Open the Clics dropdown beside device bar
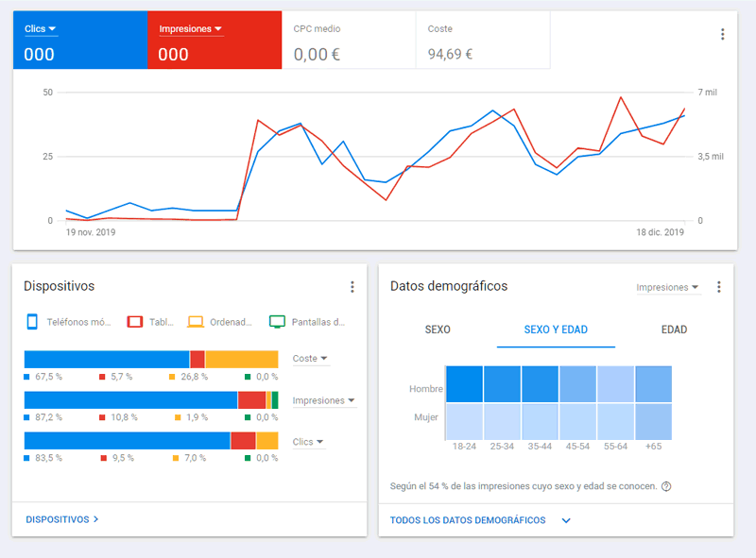 point(308,442)
